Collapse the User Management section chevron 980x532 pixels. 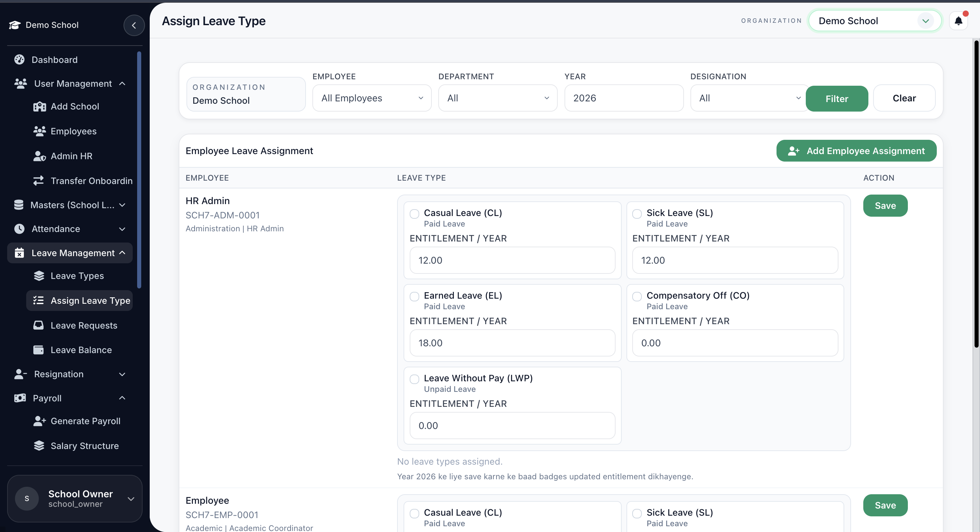(x=122, y=84)
